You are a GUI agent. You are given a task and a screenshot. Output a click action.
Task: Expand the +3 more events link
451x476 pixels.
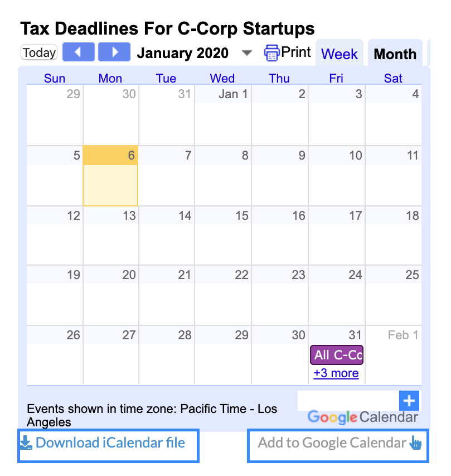336,373
